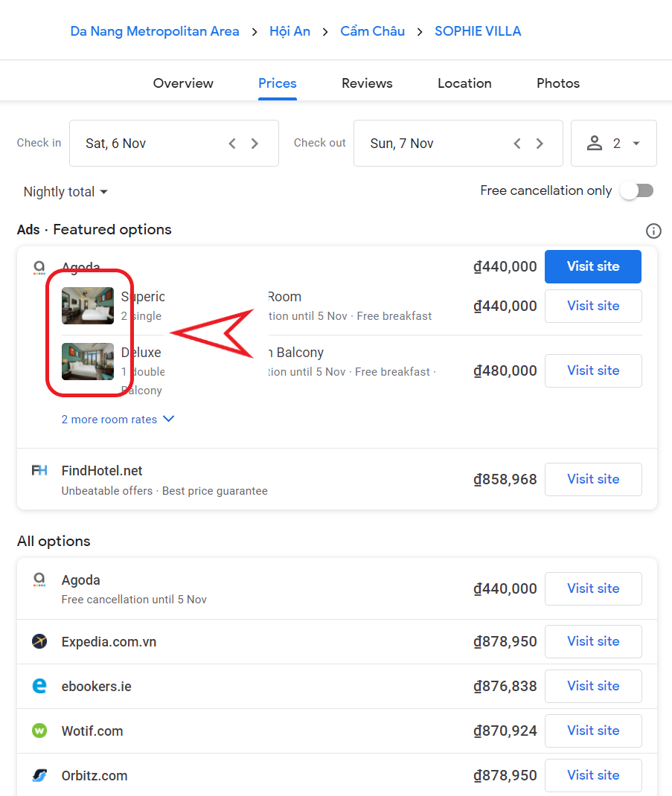Click the Hội An breadcrumb link
This screenshot has height=796, width=672.
pyautogui.click(x=289, y=31)
